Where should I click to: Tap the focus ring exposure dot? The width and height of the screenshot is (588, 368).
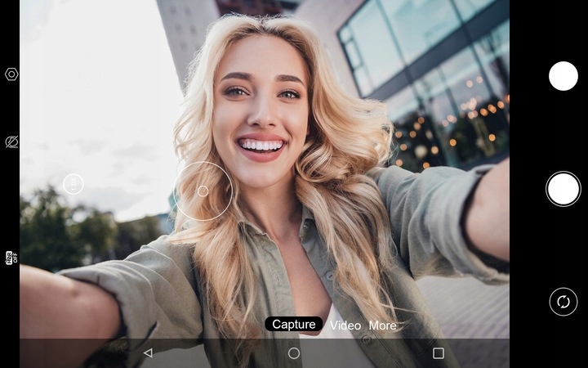click(x=203, y=191)
